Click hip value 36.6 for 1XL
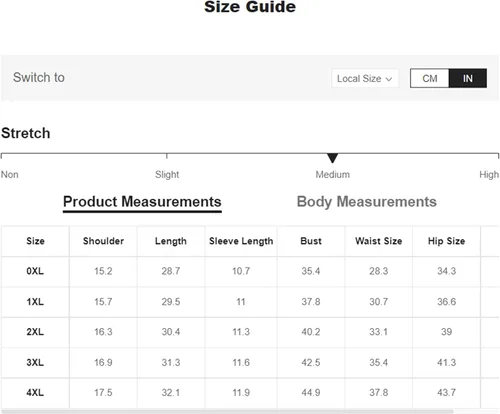 447,302
